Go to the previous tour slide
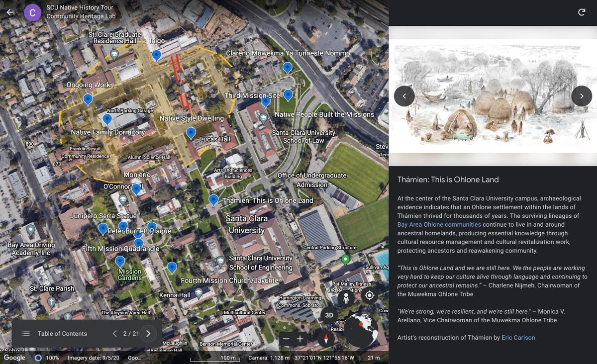 click(x=114, y=334)
